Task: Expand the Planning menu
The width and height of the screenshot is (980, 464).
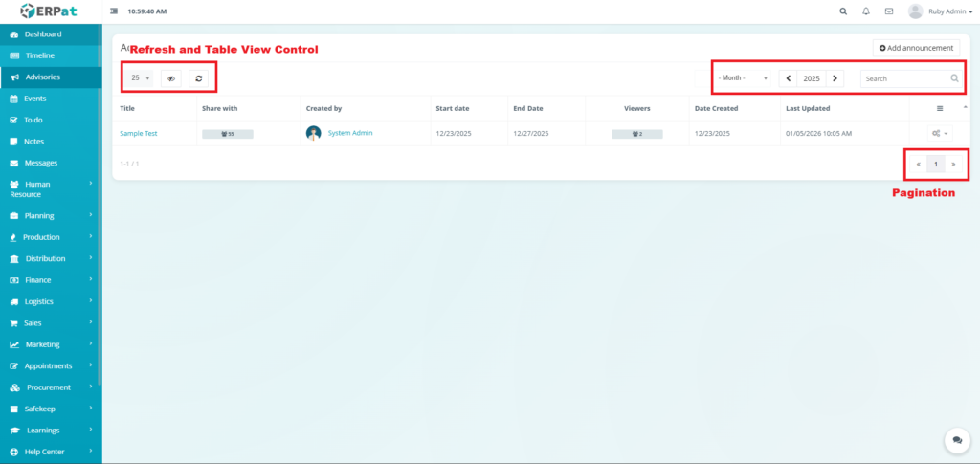Action: coord(51,215)
